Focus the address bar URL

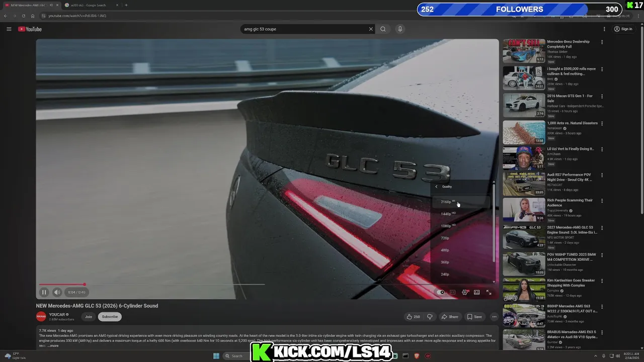[x=77, y=16]
